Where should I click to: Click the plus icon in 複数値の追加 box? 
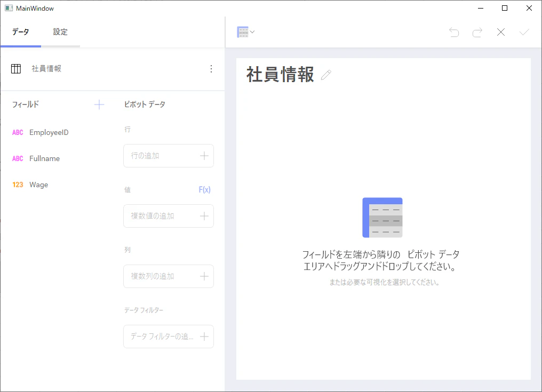pyautogui.click(x=204, y=216)
